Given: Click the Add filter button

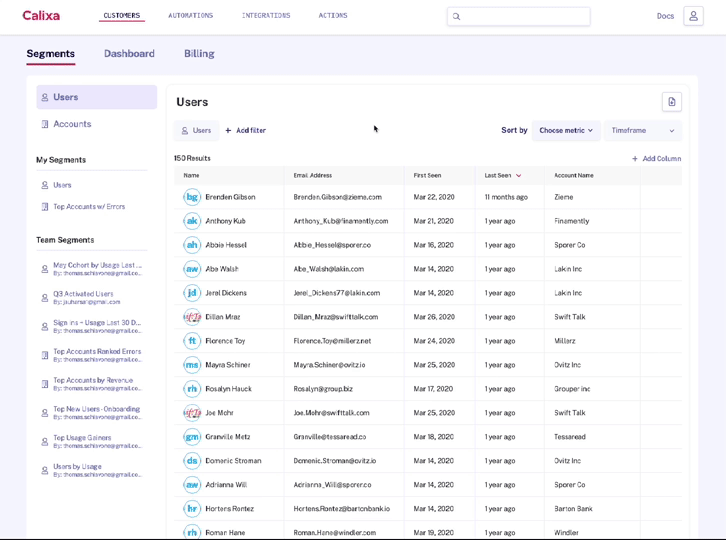Looking at the screenshot, I should tap(245, 131).
